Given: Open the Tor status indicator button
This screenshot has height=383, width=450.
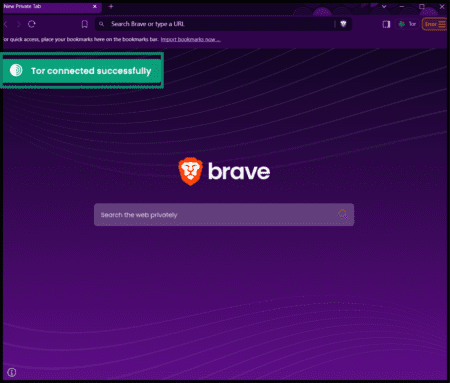Looking at the screenshot, I should (407, 24).
